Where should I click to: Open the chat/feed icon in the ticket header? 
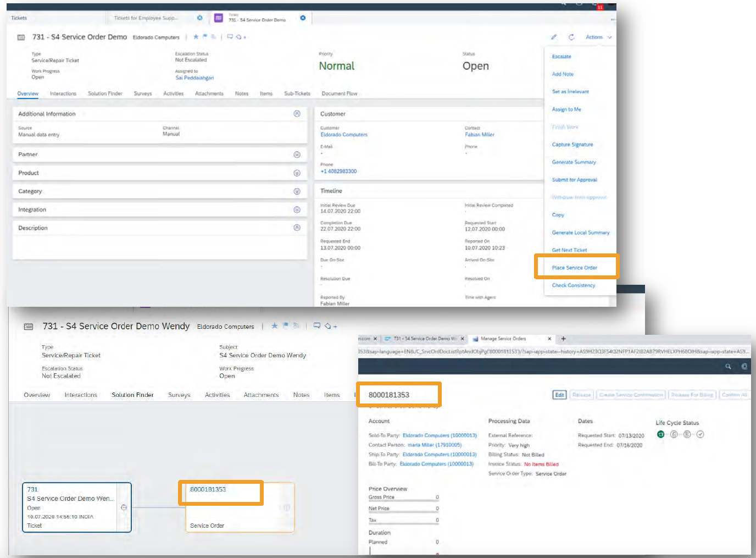230,37
